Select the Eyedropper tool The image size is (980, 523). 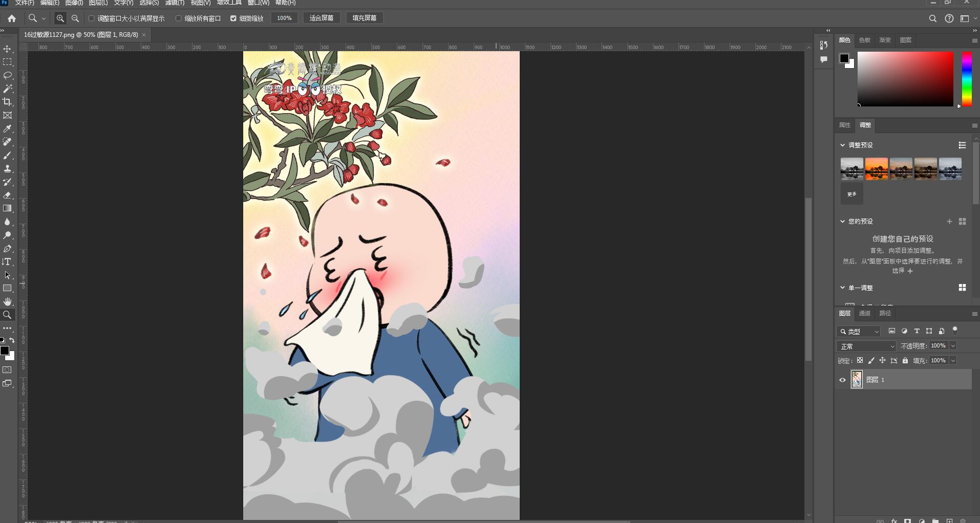coord(7,129)
